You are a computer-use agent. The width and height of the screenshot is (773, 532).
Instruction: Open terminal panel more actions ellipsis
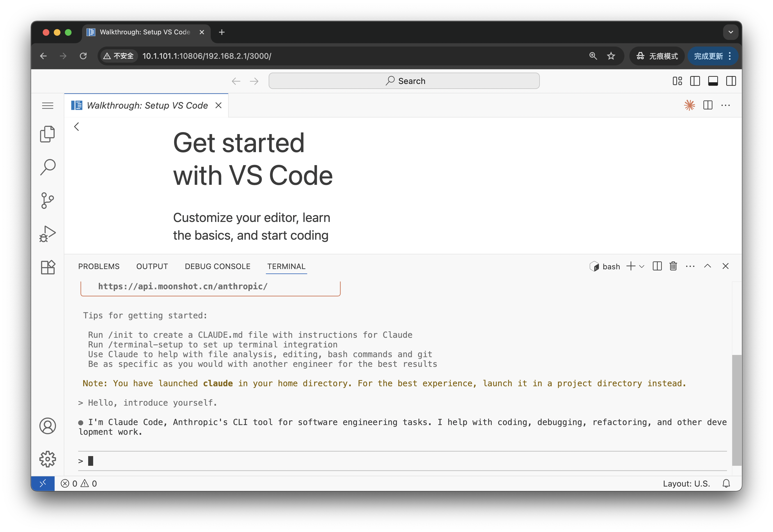[690, 266]
